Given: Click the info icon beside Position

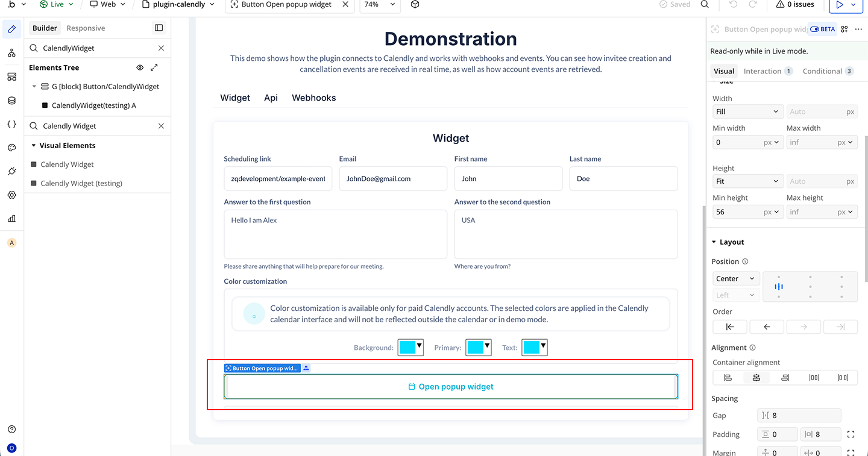Looking at the screenshot, I should click(745, 261).
